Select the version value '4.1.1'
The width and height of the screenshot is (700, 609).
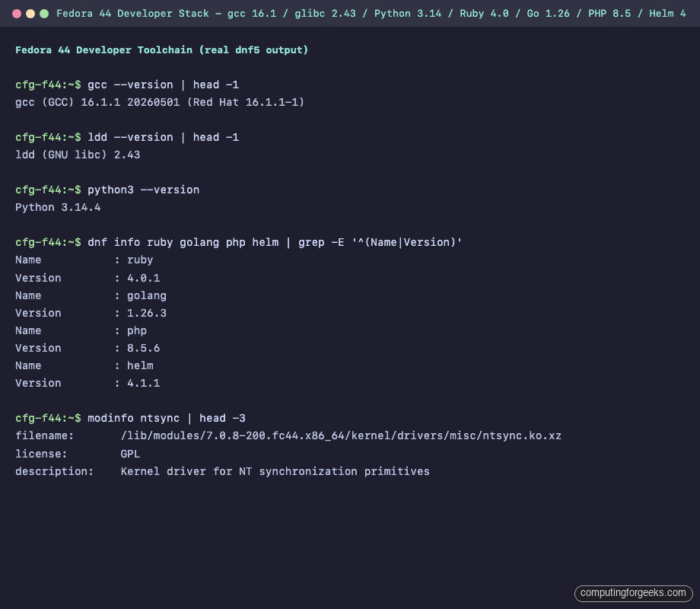[143, 383]
